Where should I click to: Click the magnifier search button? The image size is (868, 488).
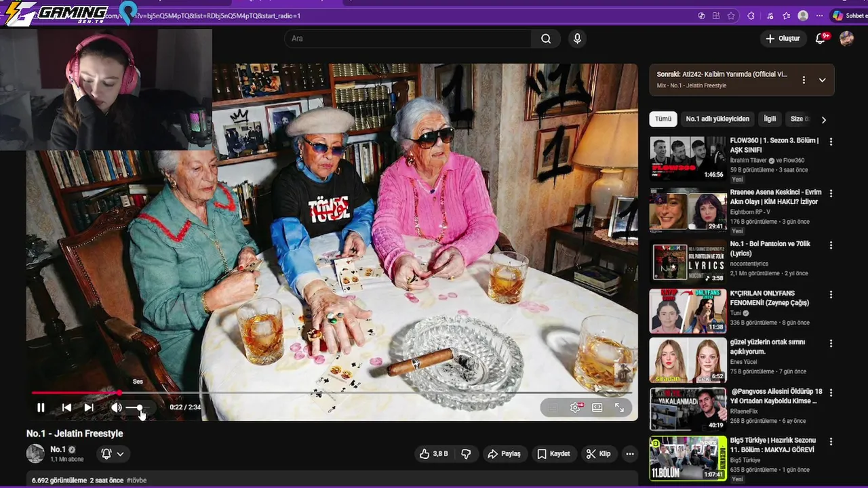[546, 39]
